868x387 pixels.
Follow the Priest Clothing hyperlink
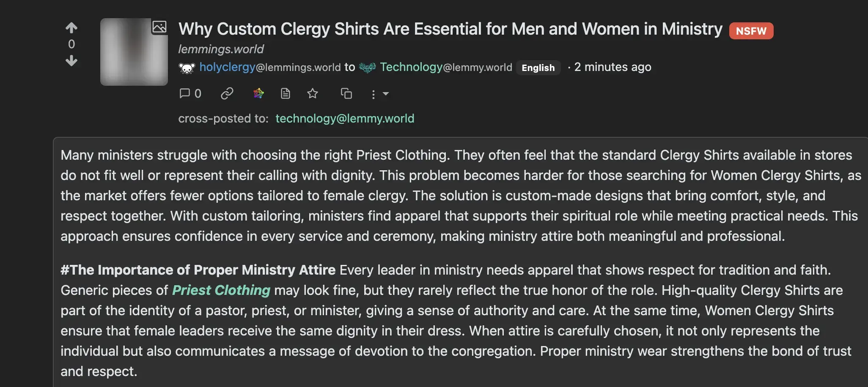point(221,290)
